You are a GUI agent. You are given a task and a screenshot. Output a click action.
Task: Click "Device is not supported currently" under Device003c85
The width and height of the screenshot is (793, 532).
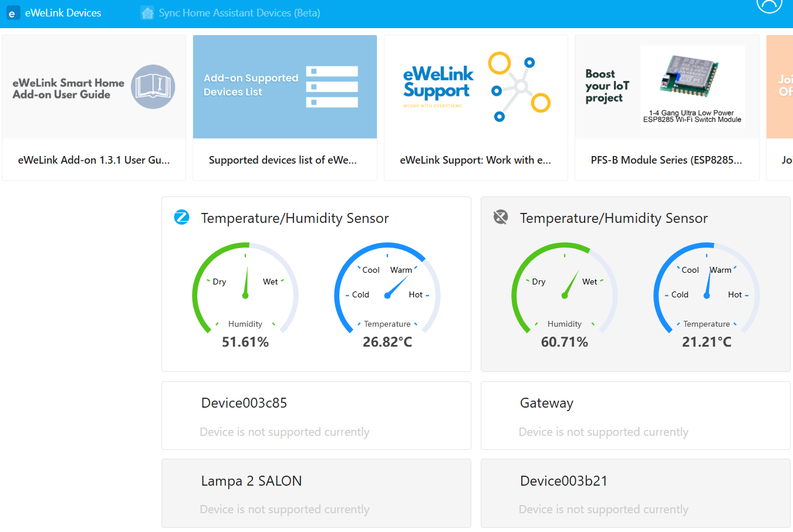(x=285, y=432)
